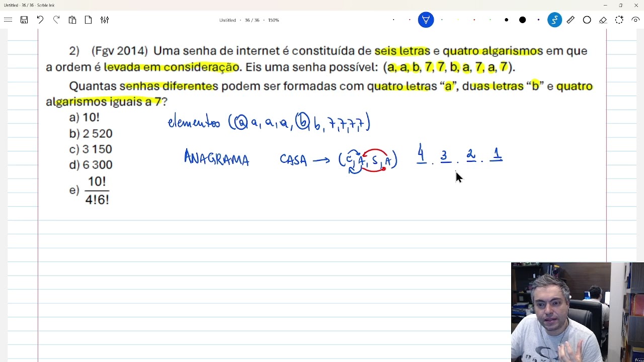Select the freehand stroke mode icon
644x362 pixels.
pos(554,20)
